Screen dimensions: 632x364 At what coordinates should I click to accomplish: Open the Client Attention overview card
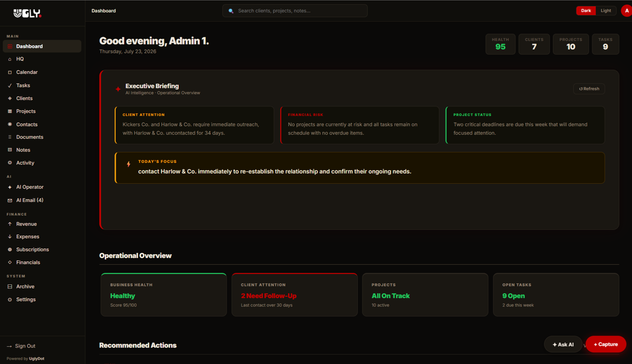tap(294, 295)
